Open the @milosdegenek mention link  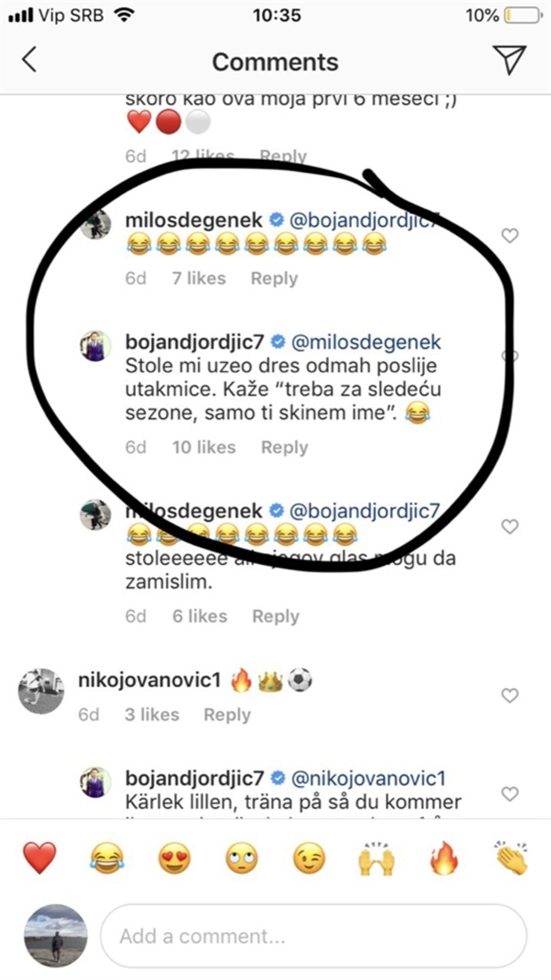[368, 341]
